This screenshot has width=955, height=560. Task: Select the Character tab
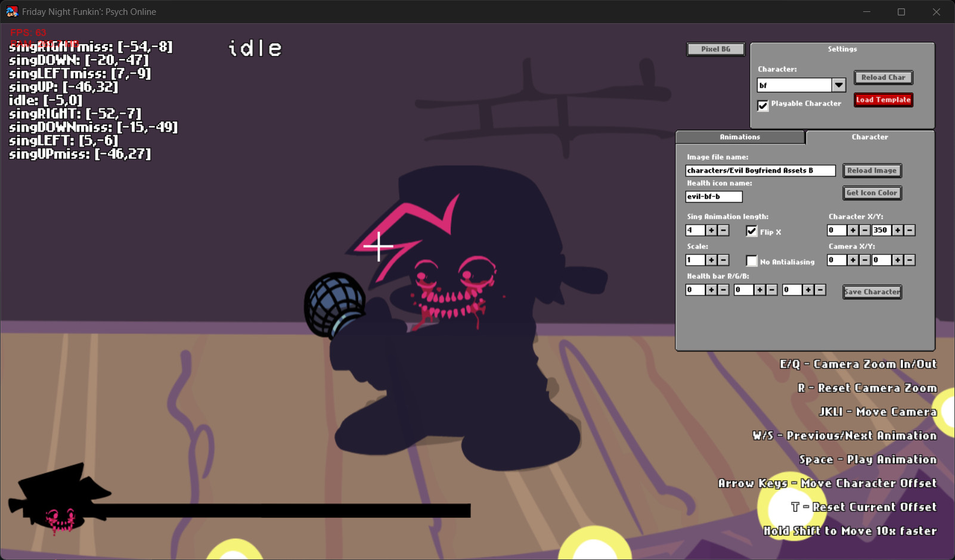(870, 137)
